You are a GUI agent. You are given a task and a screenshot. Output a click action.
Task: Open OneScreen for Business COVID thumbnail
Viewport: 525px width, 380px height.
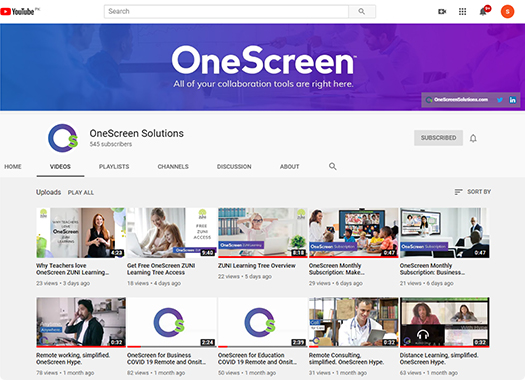(x=172, y=322)
